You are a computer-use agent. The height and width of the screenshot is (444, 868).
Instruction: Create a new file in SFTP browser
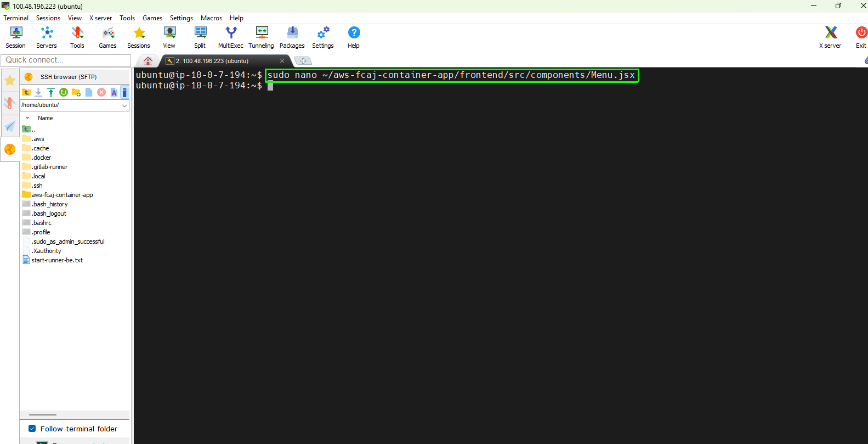(89, 92)
